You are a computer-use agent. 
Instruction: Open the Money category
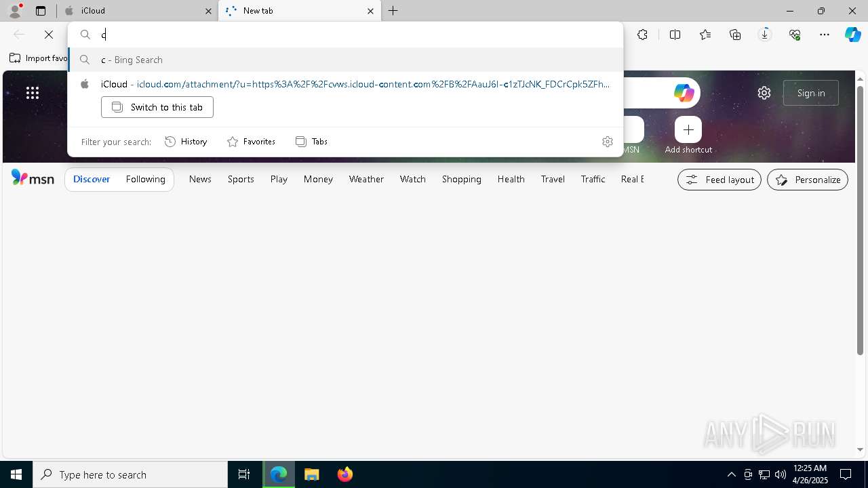click(x=318, y=179)
